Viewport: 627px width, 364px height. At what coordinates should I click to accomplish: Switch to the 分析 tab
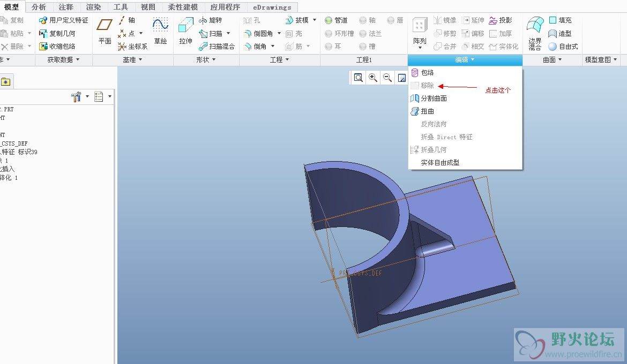click(39, 7)
